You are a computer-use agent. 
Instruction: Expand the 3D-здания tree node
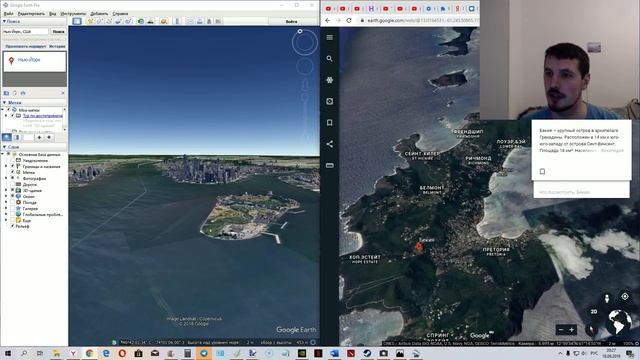(6, 190)
